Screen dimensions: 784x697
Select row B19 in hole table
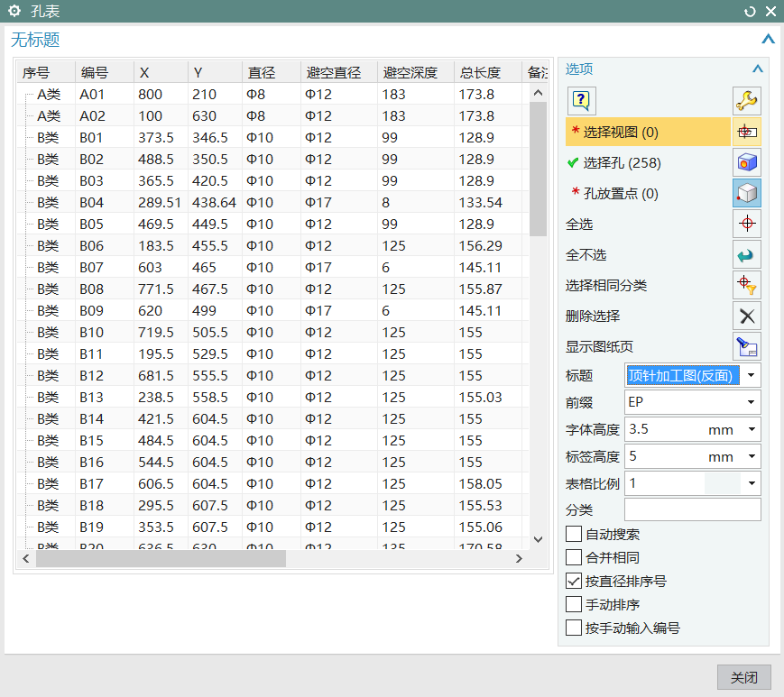tap(272, 527)
